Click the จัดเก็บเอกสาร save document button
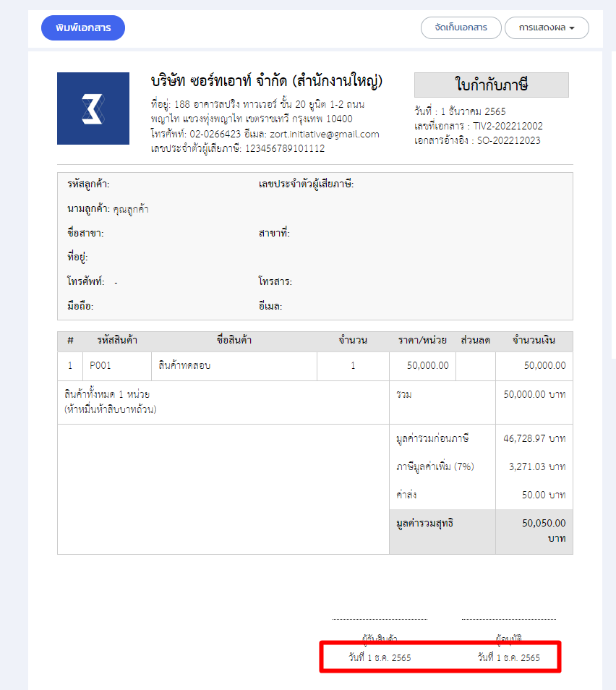The image size is (616, 690). [x=461, y=28]
